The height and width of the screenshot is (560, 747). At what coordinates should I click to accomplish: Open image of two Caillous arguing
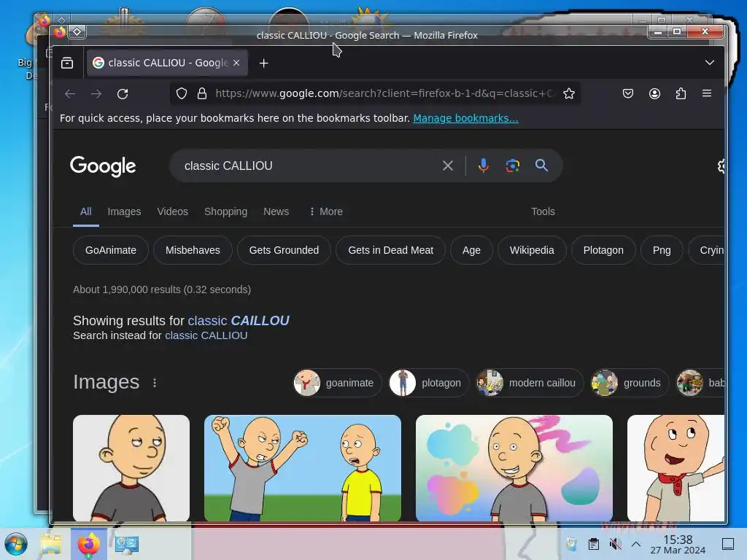click(x=303, y=467)
